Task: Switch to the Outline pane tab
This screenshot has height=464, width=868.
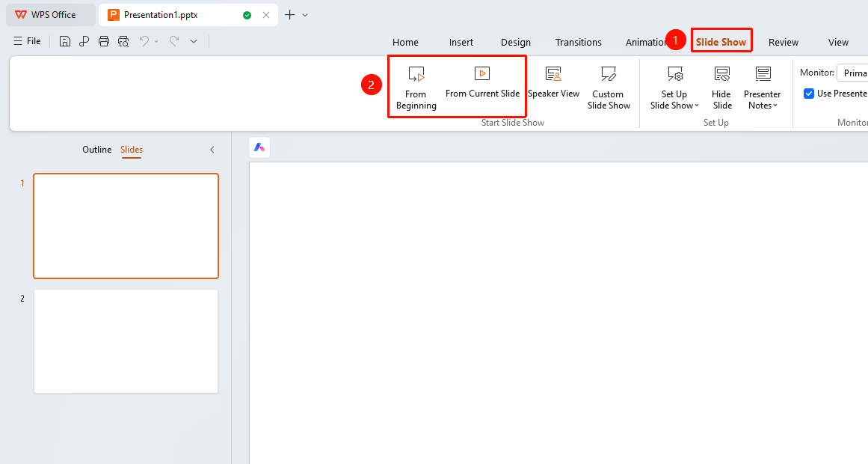Action: (97, 150)
